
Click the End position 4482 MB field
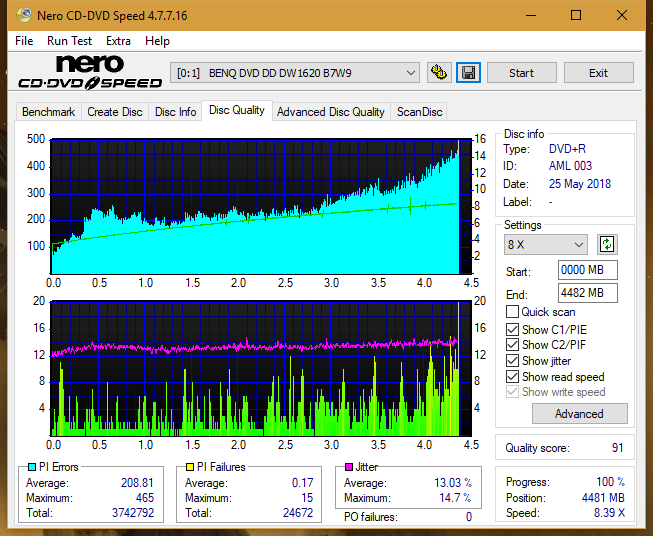pos(587,293)
